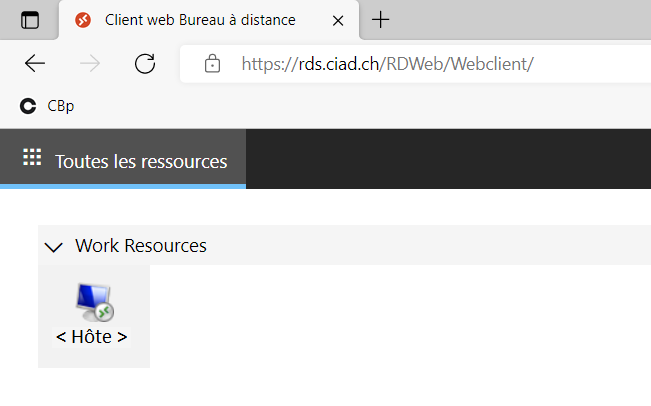View site information via lock icon
This screenshot has width=651, height=406.
(x=212, y=64)
